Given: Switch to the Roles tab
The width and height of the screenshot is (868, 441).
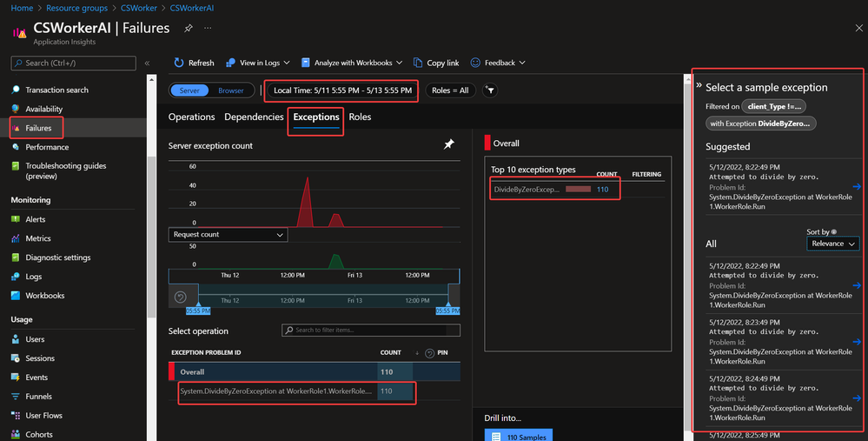Looking at the screenshot, I should (360, 117).
